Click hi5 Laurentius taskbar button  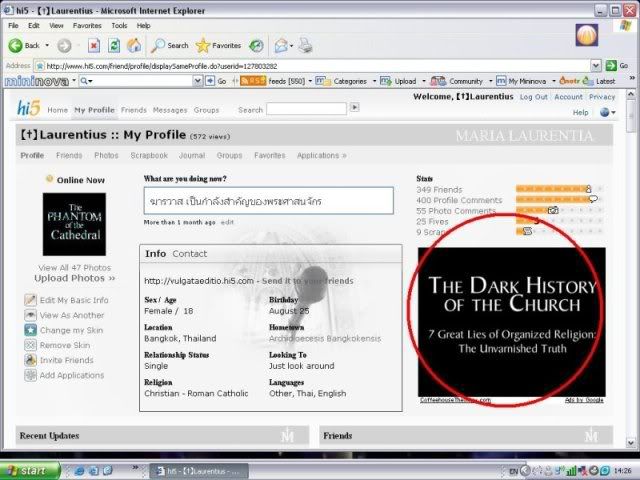pyautogui.click(x=199, y=471)
